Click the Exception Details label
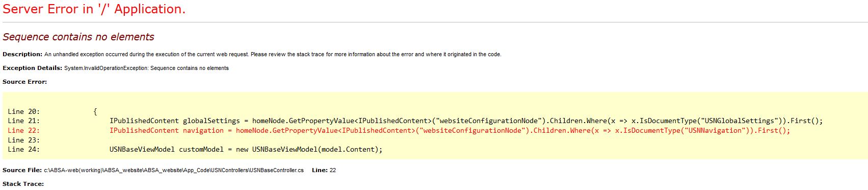This screenshot has width=868, height=190. pos(33,68)
